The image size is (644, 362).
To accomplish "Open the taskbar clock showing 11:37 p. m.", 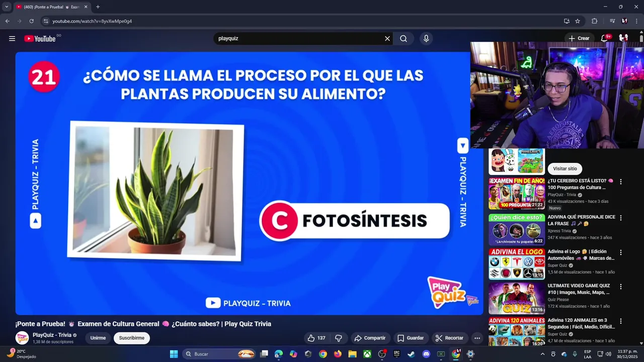I will tap(627, 354).
